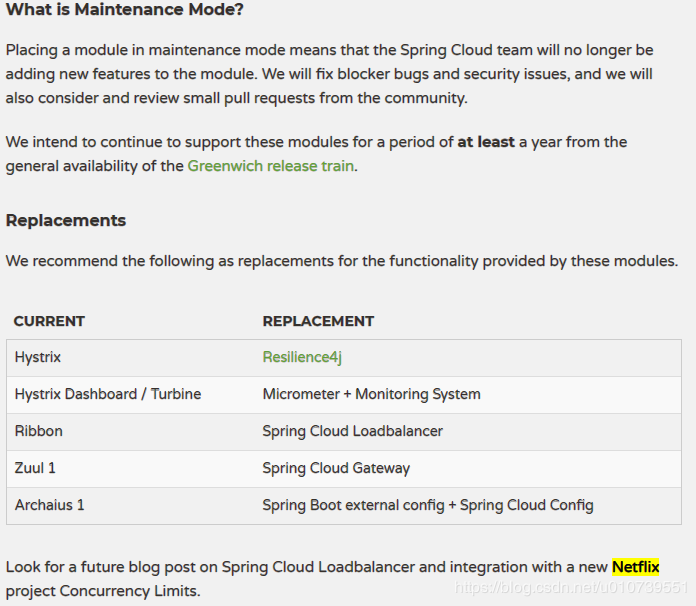The height and width of the screenshot is (606, 696).
Task: Click the CURRENT column header
Action: 49,321
